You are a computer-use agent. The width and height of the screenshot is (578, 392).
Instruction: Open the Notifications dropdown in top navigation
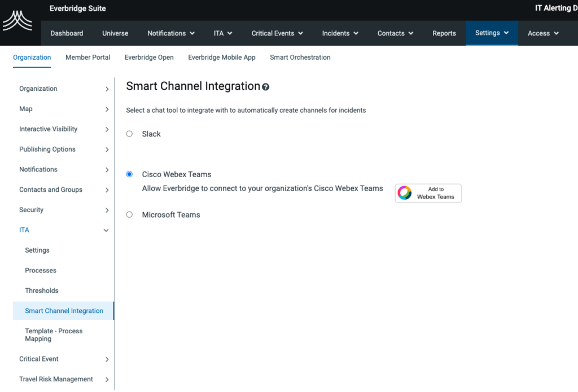pyautogui.click(x=171, y=33)
